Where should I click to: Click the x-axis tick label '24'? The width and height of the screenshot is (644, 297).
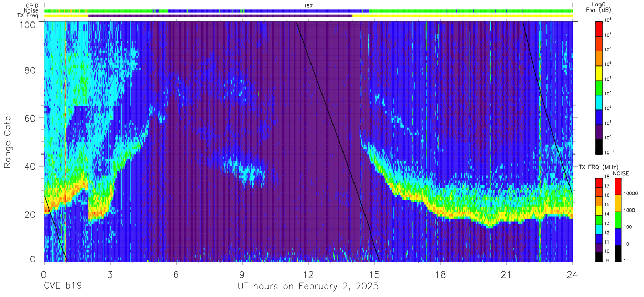coord(573,274)
